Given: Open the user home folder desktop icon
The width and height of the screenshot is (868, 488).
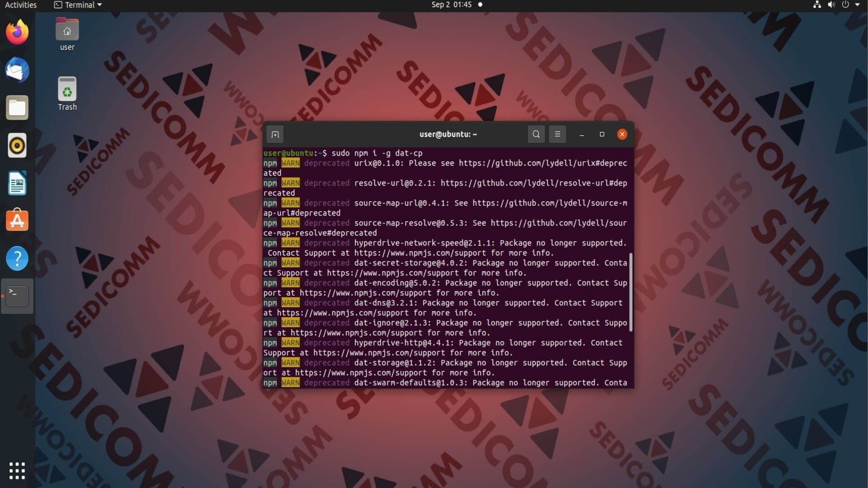Looking at the screenshot, I should point(67,34).
